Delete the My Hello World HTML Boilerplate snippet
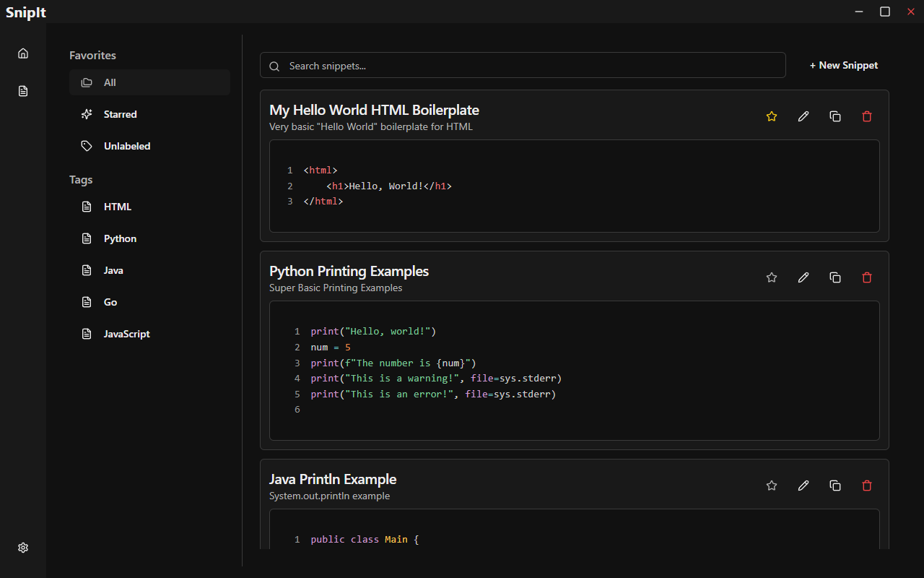The width and height of the screenshot is (924, 578). (867, 116)
